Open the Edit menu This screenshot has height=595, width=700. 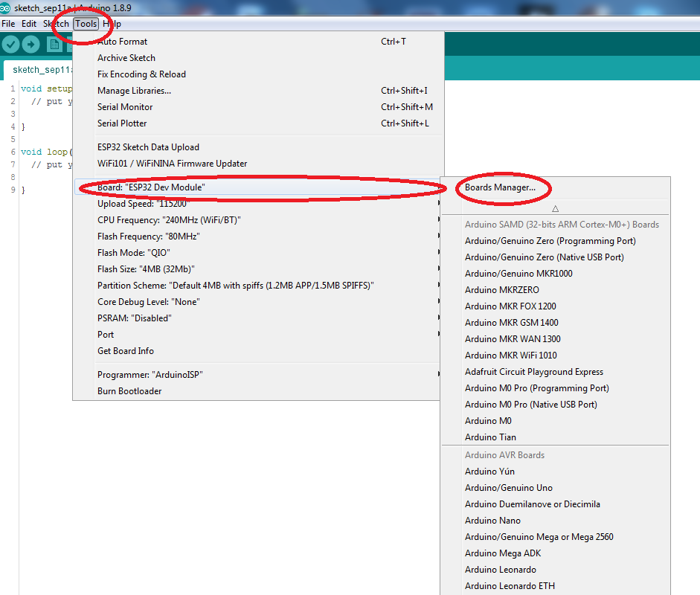pos(28,23)
